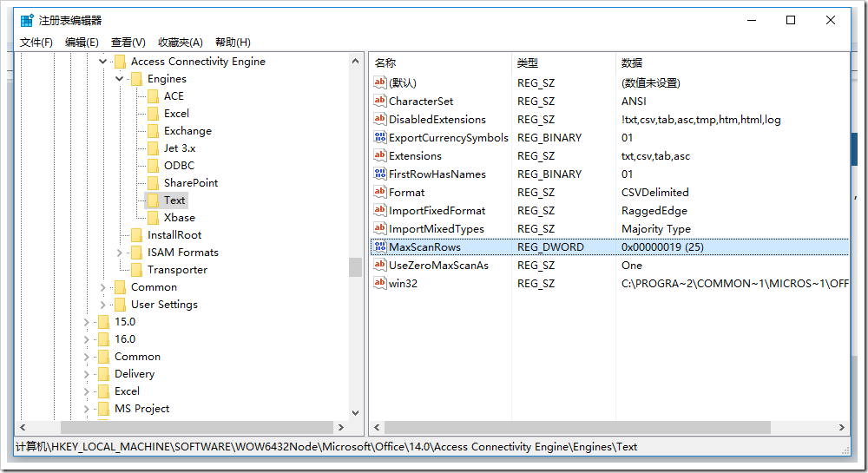The image size is (868, 473).
Task: Click the Majority Type data cell
Action: 656,228
